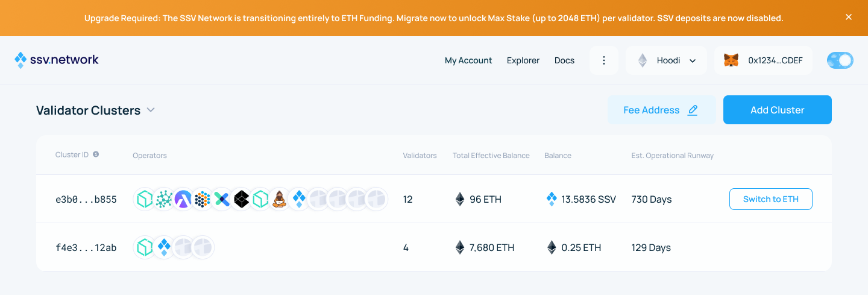
Task: Click the MetaMask fox wallet icon
Action: (x=731, y=60)
